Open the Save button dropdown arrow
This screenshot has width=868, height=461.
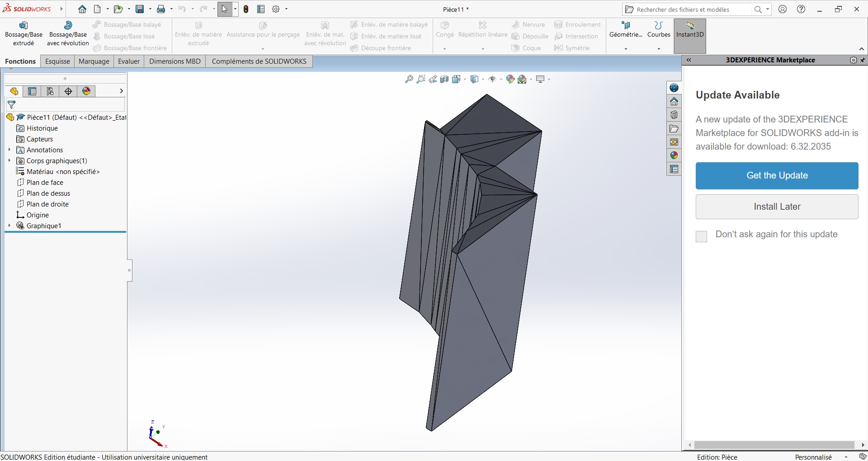click(x=150, y=9)
